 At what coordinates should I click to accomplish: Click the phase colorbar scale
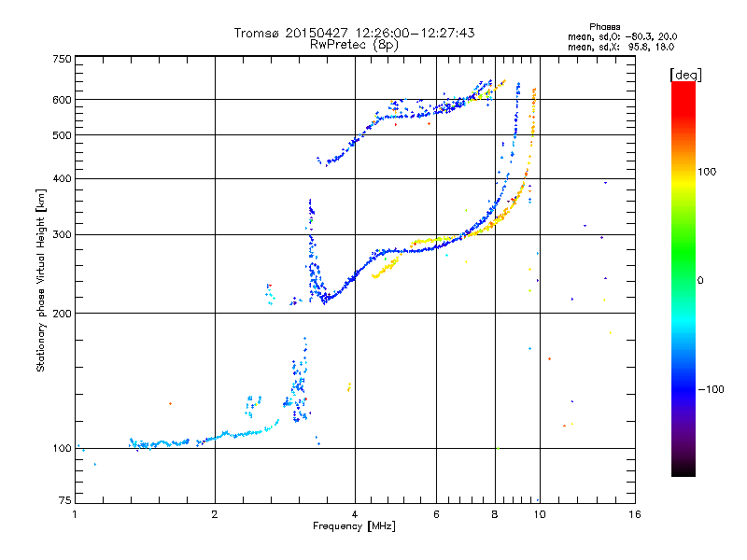pos(684,278)
